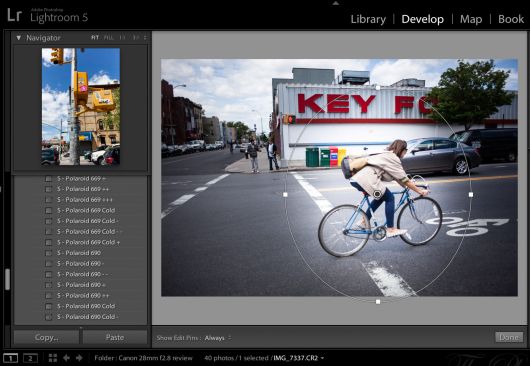Viewport: 530px width, 366px height.
Task: Go back with the left arrow
Action: [66, 358]
